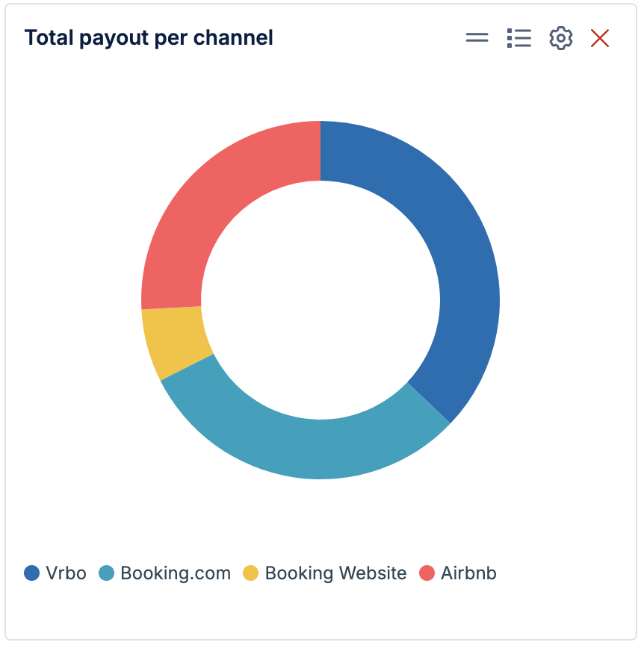644x651 pixels.
Task: Toggle Vrbo series in the legend
Action: 55,573
